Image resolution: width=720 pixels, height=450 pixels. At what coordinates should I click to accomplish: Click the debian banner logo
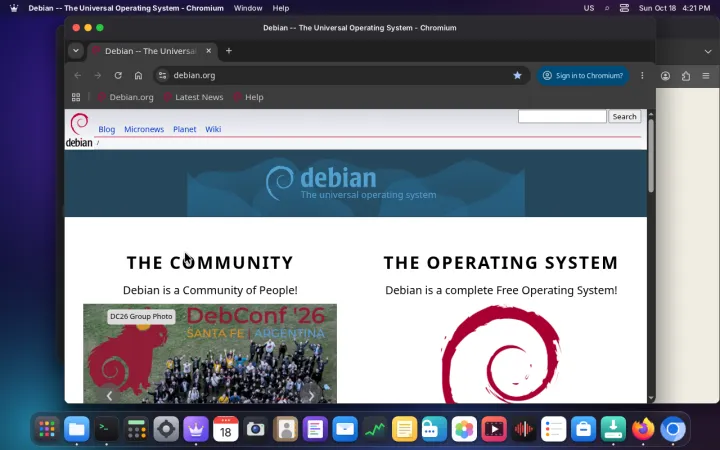click(351, 183)
